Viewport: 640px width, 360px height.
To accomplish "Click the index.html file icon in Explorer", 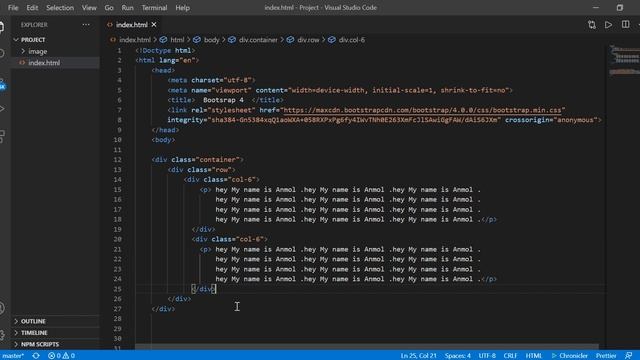I will click(x=22, y=63).
